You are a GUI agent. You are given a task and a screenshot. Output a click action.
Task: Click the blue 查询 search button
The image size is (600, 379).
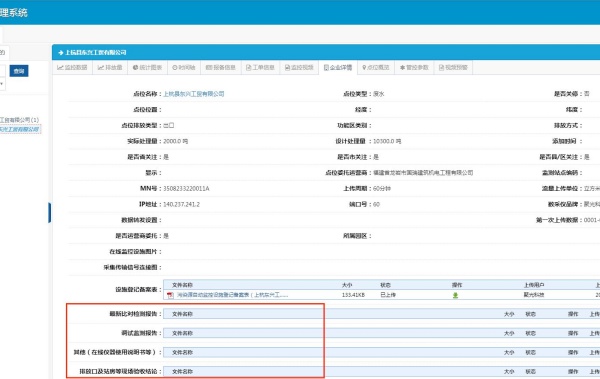click(19, 71)
